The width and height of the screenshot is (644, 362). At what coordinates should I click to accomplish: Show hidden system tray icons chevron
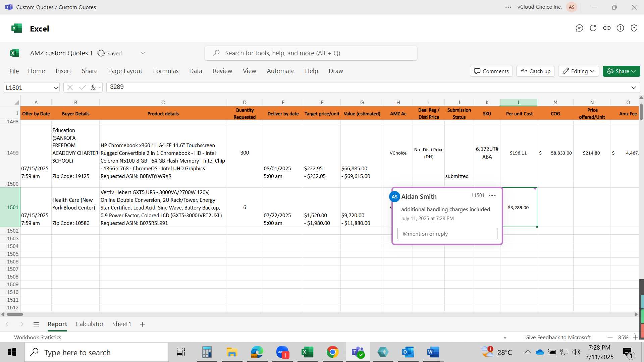(528, 352)
